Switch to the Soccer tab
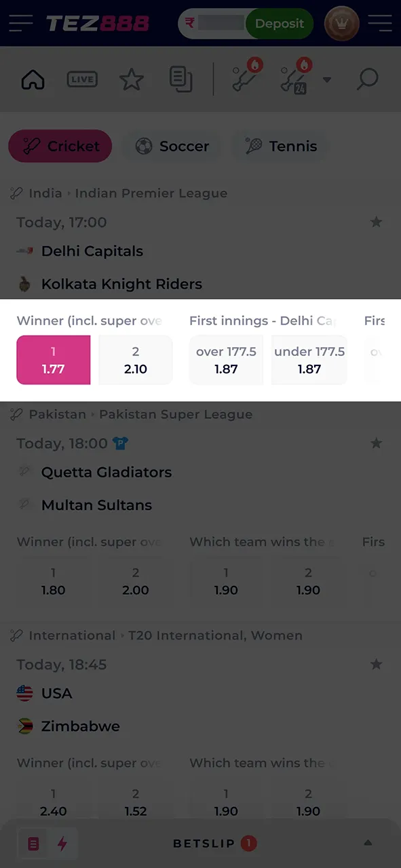 click(x=172, y=146)
